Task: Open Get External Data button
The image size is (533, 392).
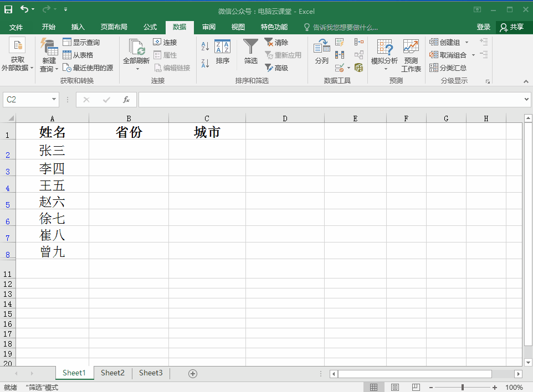Action: click(17, 54)
